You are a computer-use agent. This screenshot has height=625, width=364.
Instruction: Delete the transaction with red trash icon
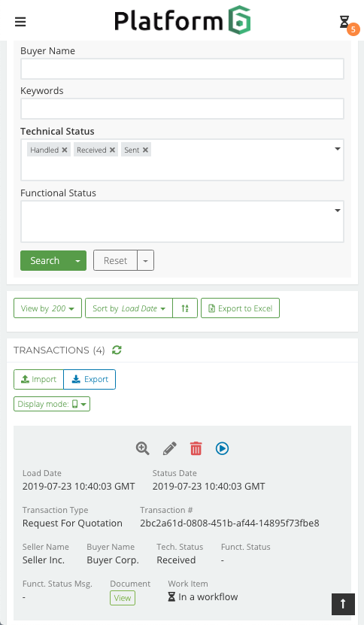[196, 448]
